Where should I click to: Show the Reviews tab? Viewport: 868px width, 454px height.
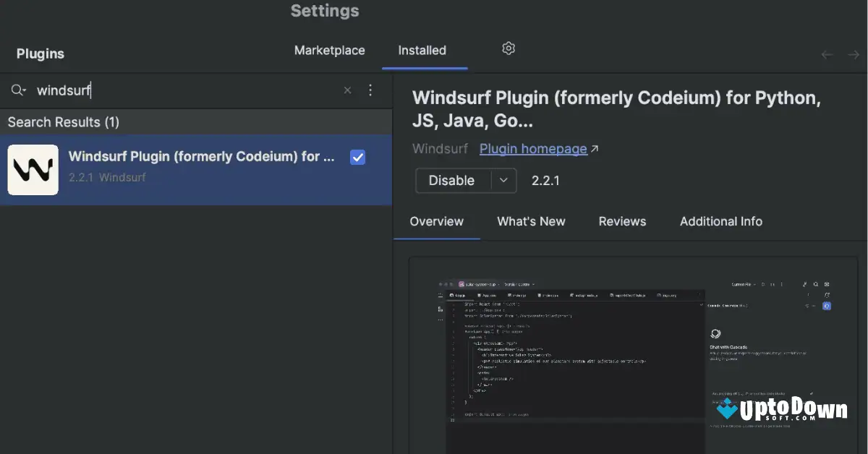pyautogui.click(x=622, y=222)
